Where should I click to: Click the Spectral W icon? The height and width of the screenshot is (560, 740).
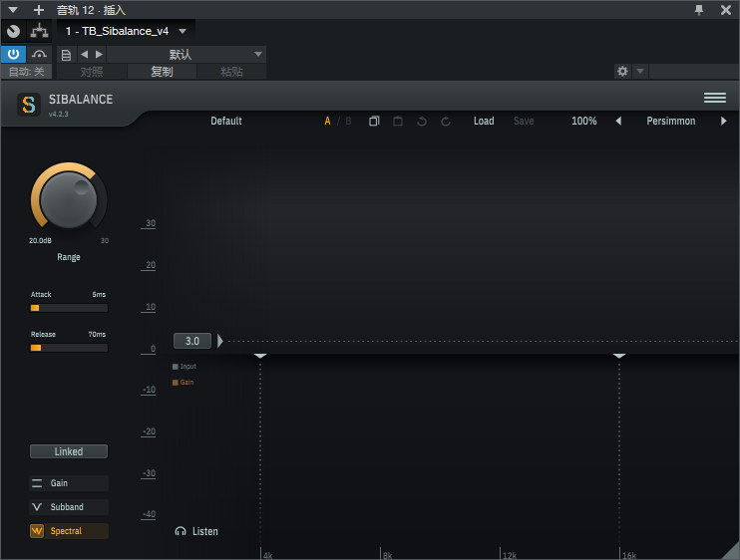pos(37,531)
